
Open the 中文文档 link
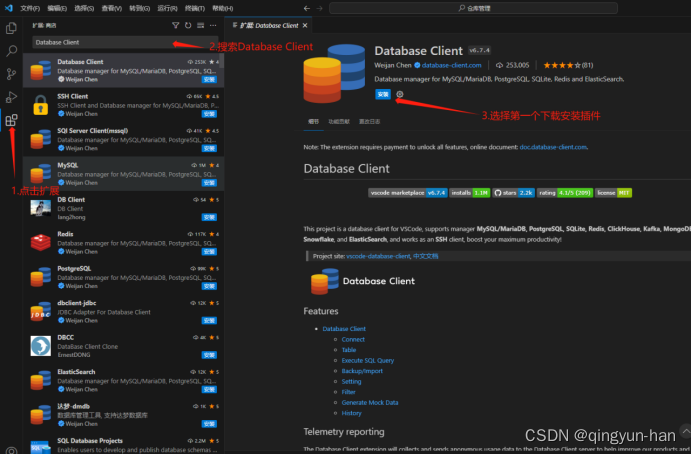(425, 256)
